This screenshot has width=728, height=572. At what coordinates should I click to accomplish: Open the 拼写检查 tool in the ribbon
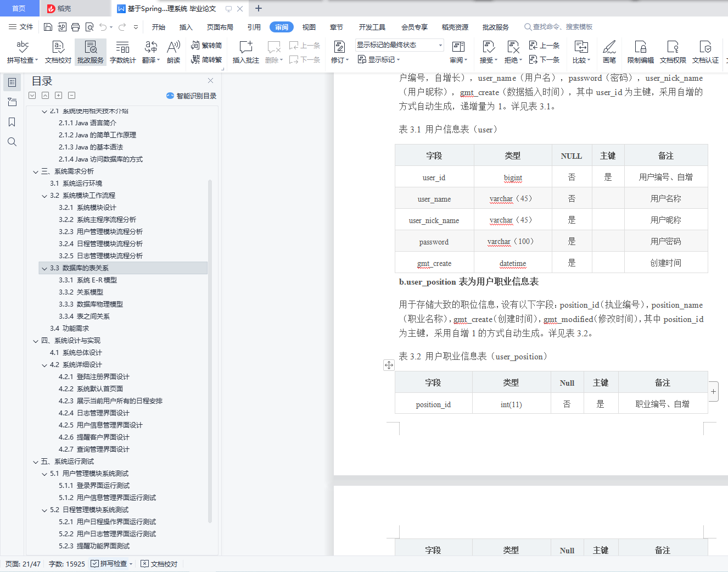[23, 52]
